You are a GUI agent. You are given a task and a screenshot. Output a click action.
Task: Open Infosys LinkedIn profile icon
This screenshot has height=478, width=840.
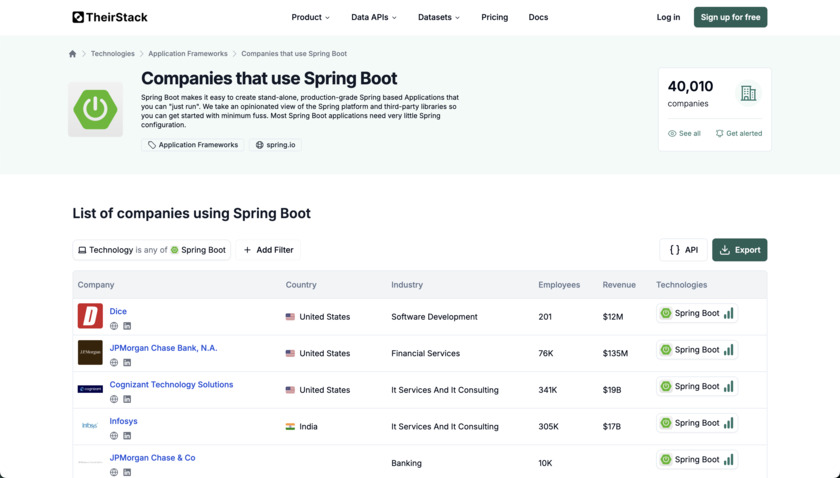(127, 436)
